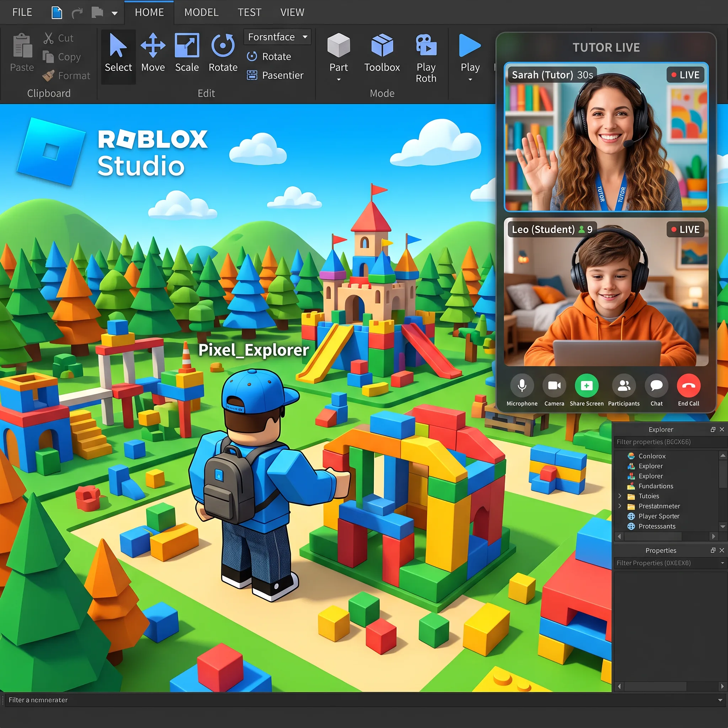Pick the Scale tool
Image resolution: width=728 pixels, height=728 pixels.
187,53
